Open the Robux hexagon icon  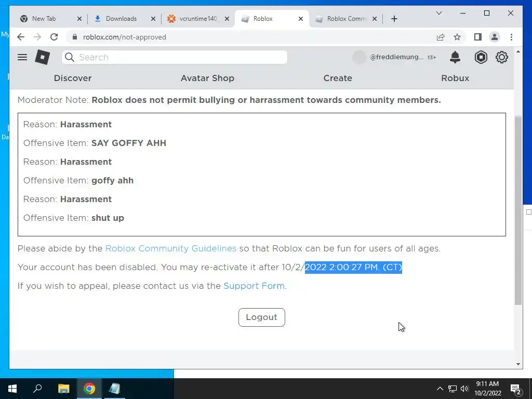pos(481,57)
